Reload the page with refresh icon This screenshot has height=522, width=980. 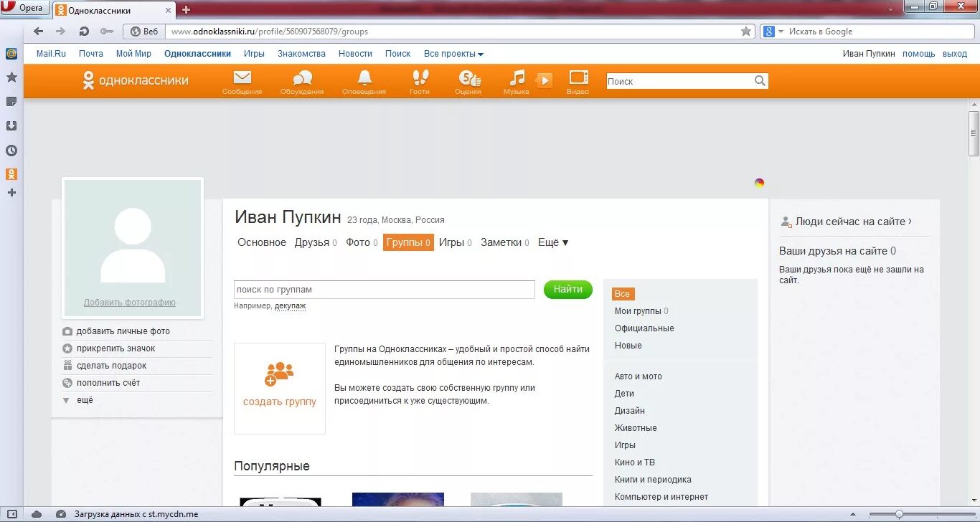point(84,32)
